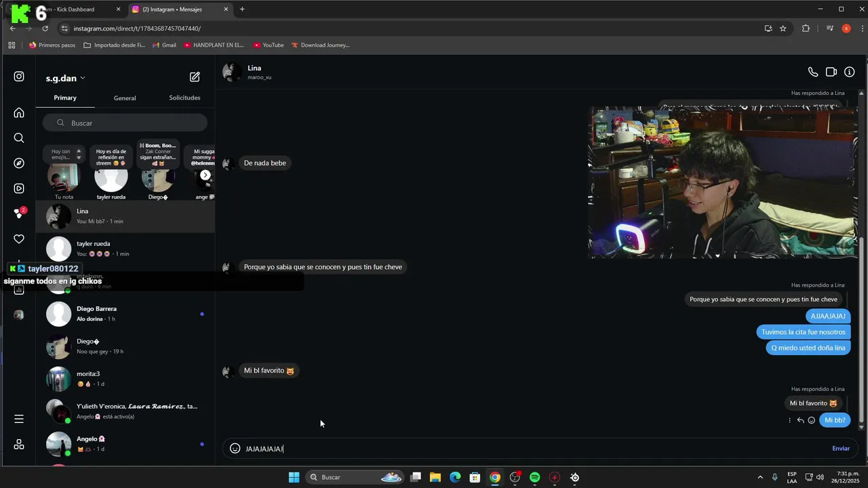The width and height of the screenshot is (868, 488).
Task: Click the conversation vertical scrollbar
Action: 862,332
